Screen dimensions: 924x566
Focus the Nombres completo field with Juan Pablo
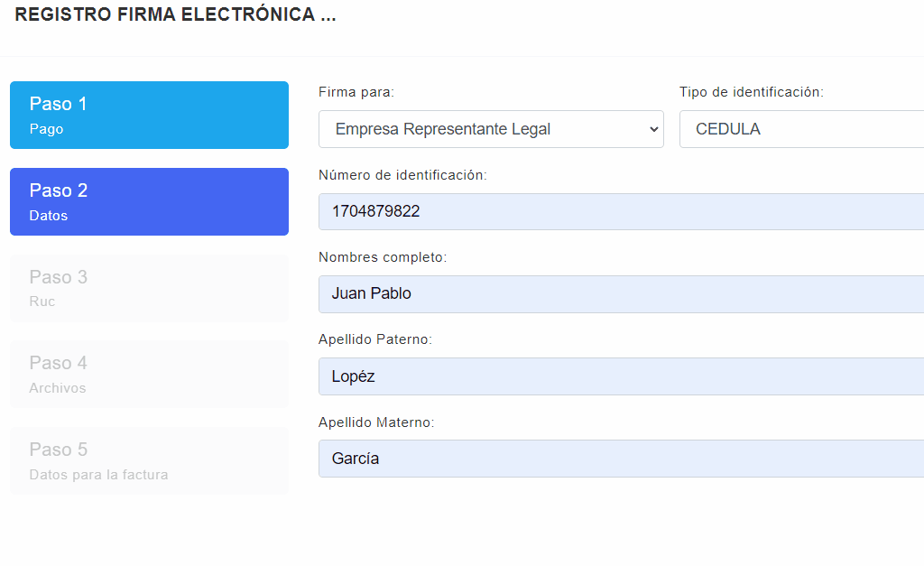coord(621,293)
